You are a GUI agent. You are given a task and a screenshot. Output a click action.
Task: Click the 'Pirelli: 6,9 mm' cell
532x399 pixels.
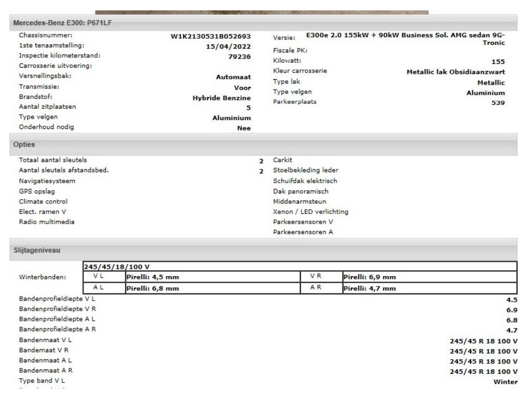point(430,277)
